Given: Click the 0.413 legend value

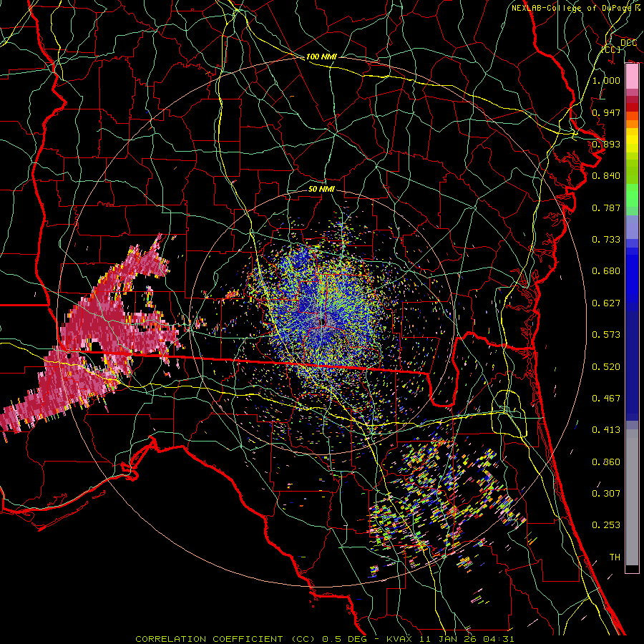Looking at the screenshot, I should [x=606, y=430].
